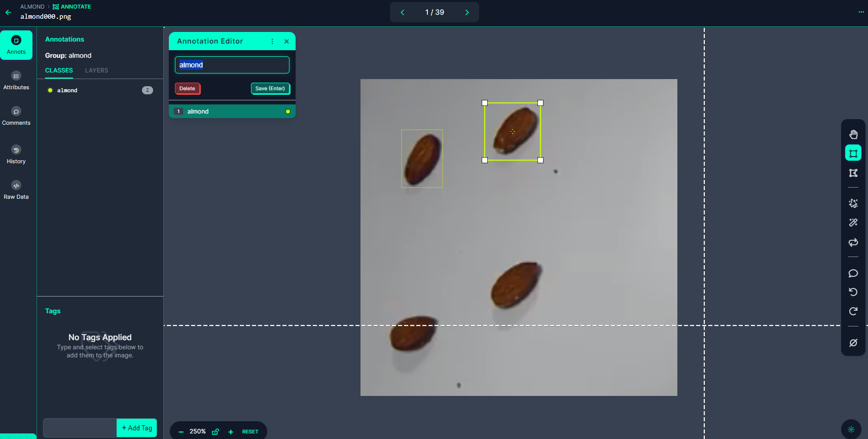Go back using the left arrow icon
Image resolution: width=868 pixels, height=439 pixels.
(8, 12)
